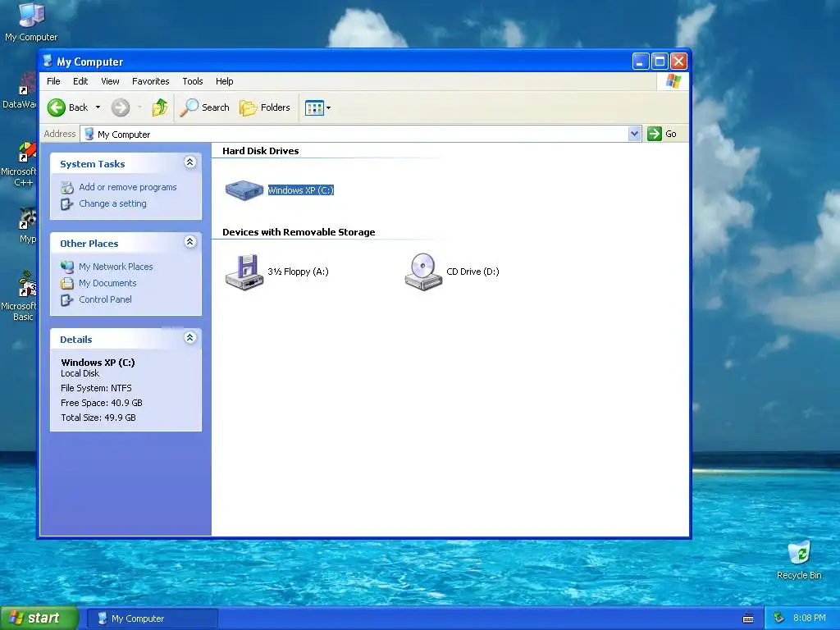The height and width of the screenshot is (630, 840).
Task: Open My Network Places link
Action: [x=116, y=267]
